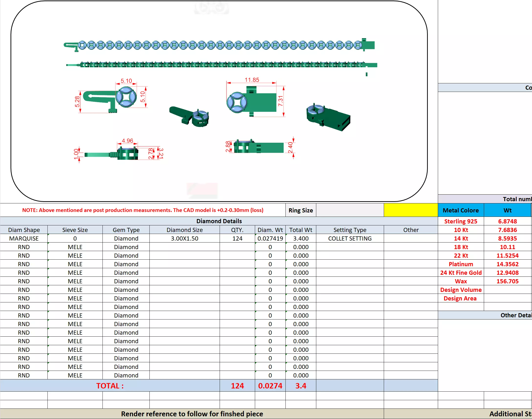This screenshot has height=419, width=532.
Task: Click the Render reference banner cell
Action: [x=192, y=414]
